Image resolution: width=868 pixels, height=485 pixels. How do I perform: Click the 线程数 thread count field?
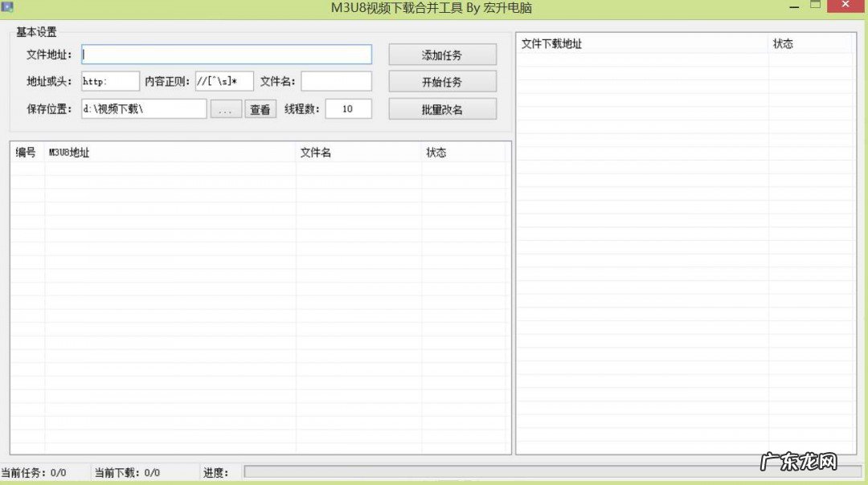coord(348,108)
